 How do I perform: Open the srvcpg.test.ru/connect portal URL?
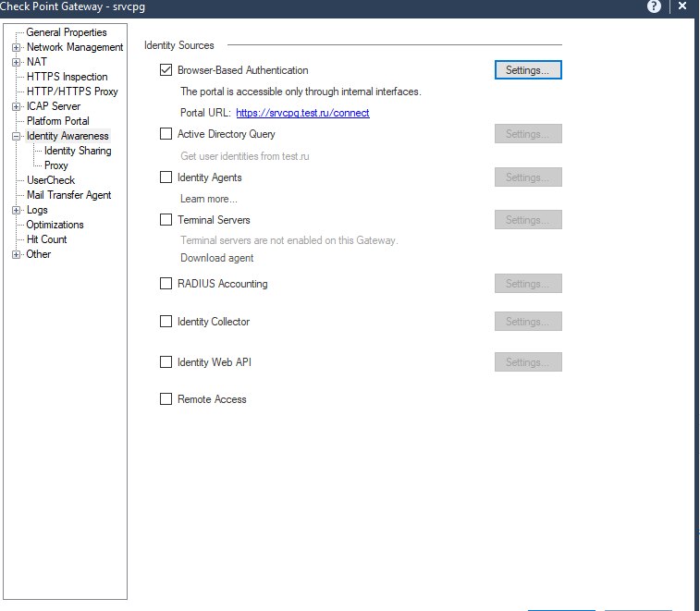(x=302, y=113)
